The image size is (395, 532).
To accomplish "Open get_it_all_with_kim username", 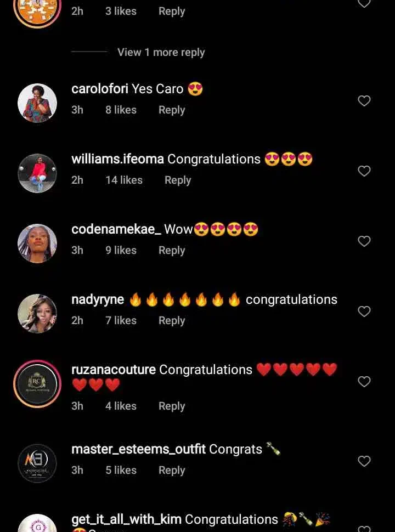I will (x=126, y=519).
